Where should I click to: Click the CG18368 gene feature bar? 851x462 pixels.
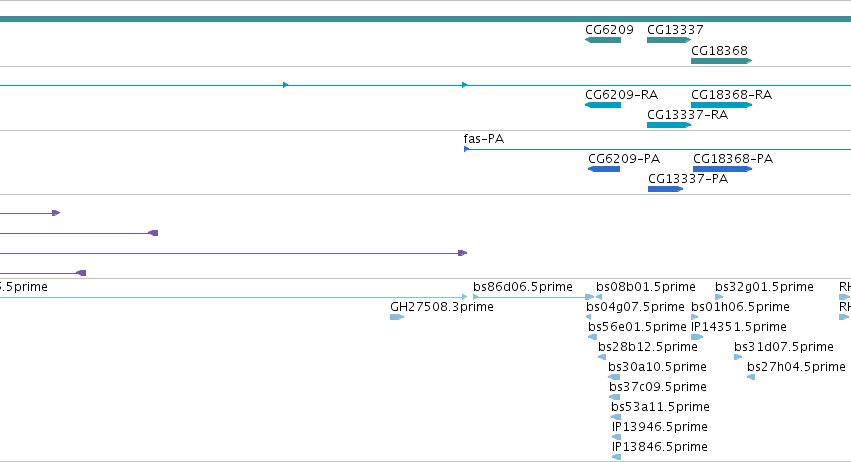pyautogui.click(x=721, y=61)
